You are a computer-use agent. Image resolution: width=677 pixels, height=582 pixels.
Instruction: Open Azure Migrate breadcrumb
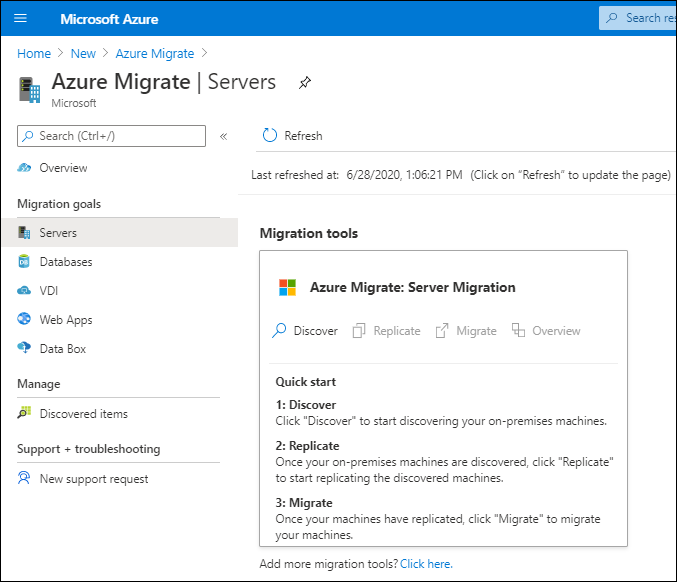[155, 54]
